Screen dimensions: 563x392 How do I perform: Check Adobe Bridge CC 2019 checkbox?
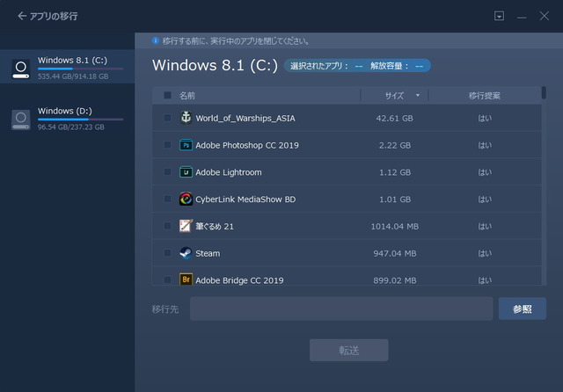167,279
